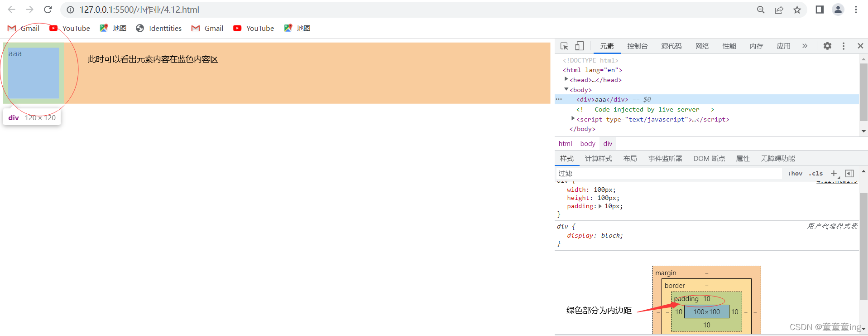The width and height of the screenshot is (868, 336).
Task: Click the live-server comment line
Action: click(x=645, y=109)
